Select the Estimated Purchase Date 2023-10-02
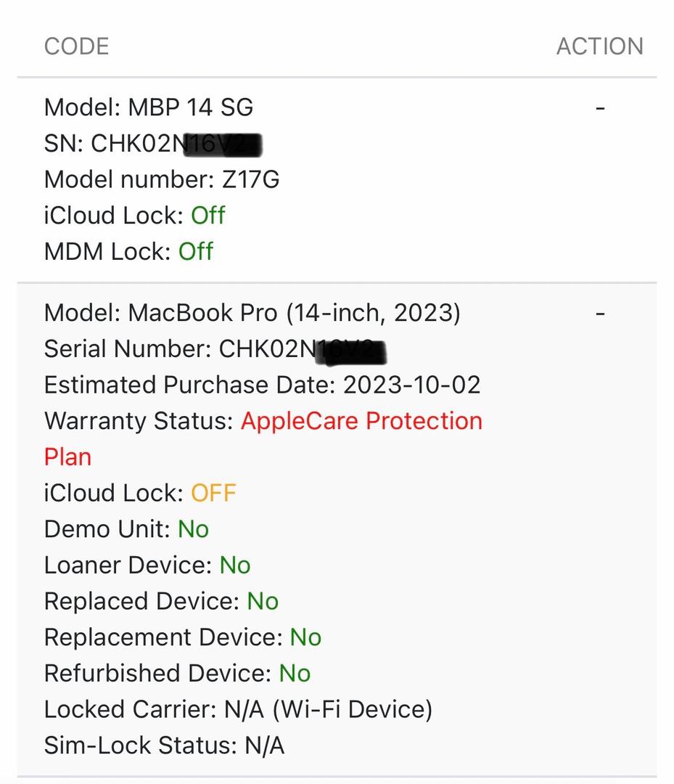 pyautogui.click(x=262, y=385)
